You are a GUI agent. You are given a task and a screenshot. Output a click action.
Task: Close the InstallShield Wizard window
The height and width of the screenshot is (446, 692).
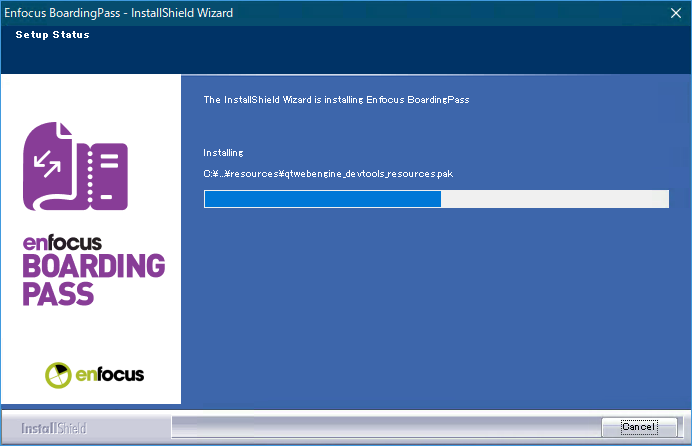tap(676, 13)
